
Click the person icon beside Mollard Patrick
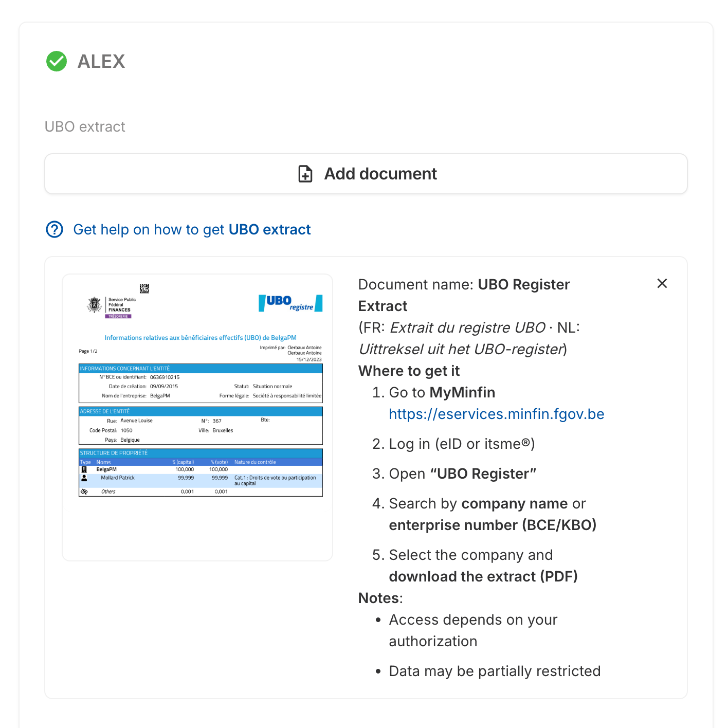pyautogui.click(x=84, y=478)
